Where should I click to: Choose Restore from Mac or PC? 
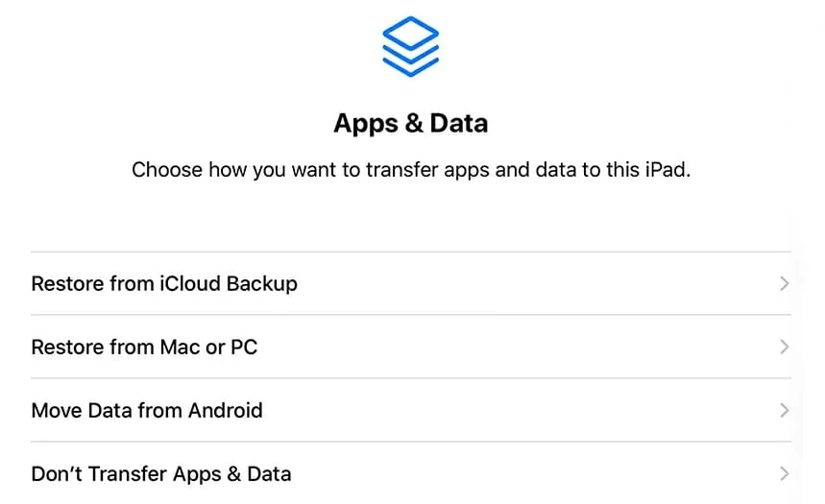(384, 348)
